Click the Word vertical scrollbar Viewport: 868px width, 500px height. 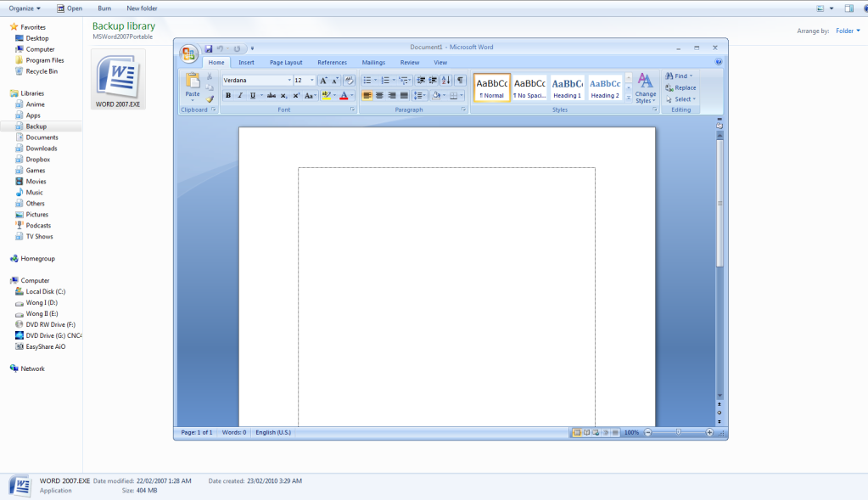coord(720,203)
